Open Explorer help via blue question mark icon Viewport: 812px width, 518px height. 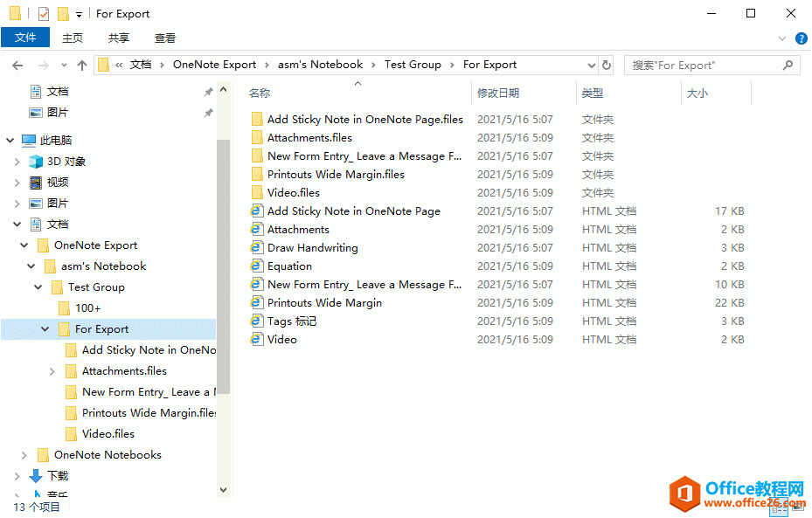(802, 38)
